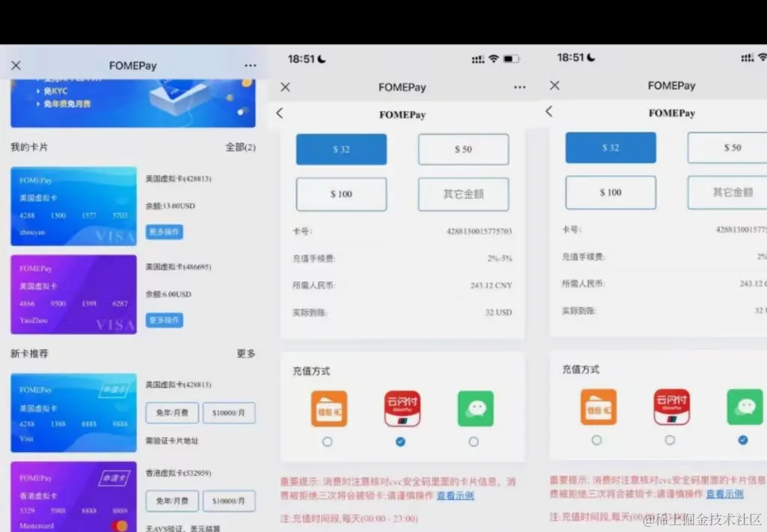Tap 云闪付 payment icon in middle screen
The height and width of the screenshot is (532, 767).
click(x=402, y=409)
